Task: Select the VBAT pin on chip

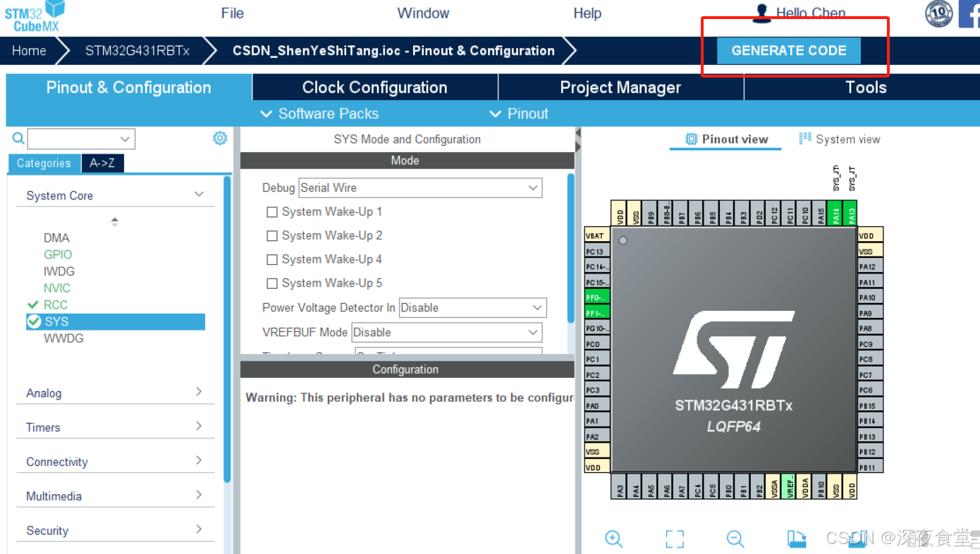Action: pos(597,235)
